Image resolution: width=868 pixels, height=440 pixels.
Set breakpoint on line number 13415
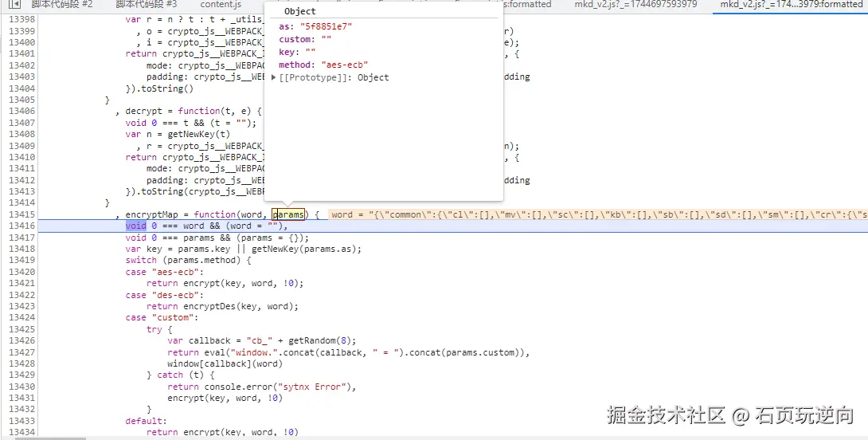(22, 214)
